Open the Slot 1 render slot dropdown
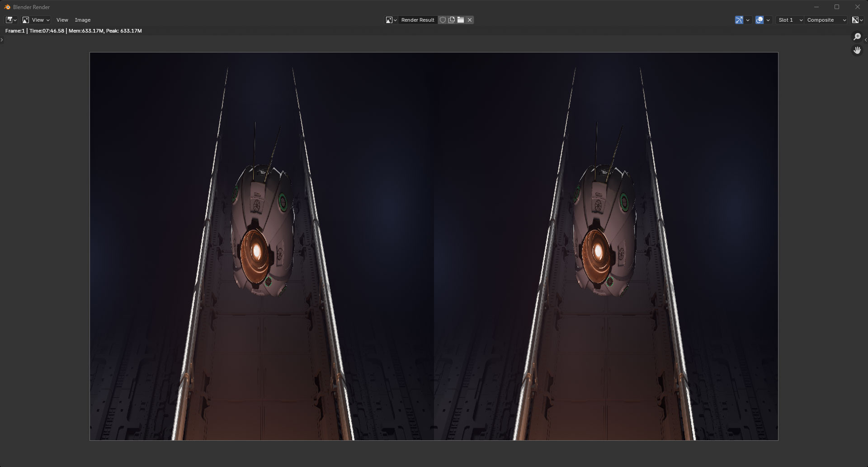Screen dimensions: 868x467 [x=790, y=20]
